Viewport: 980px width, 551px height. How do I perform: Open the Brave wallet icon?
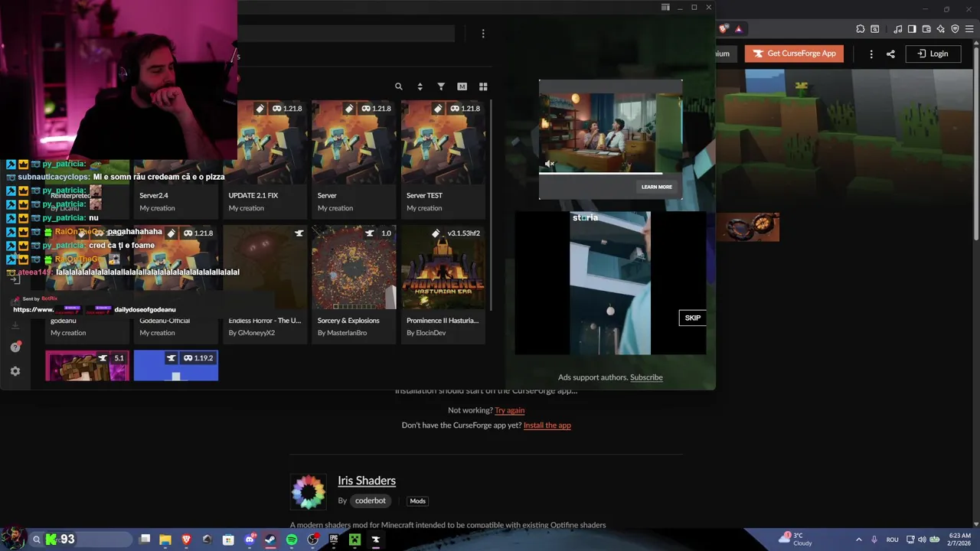pyautogui.click(x=926, y=29)
